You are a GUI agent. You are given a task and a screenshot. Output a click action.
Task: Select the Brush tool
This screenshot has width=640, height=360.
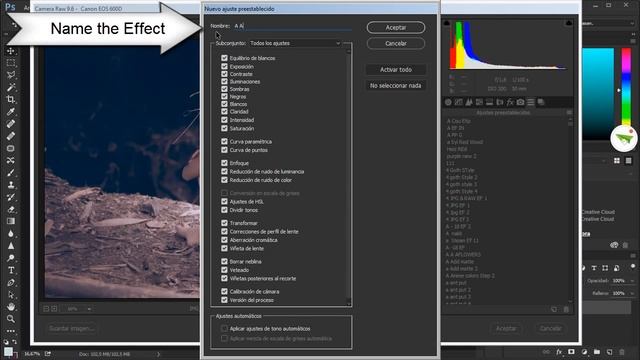pos(11,173)
